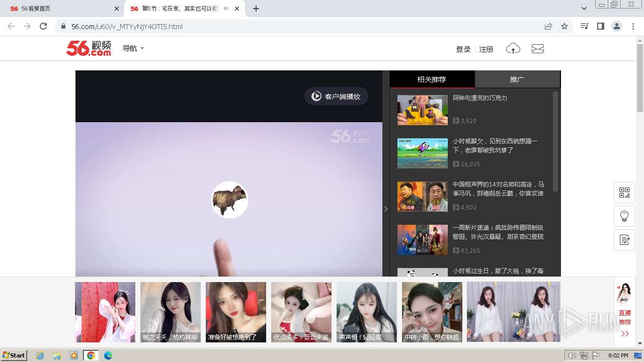Open the Chrome profile avatar
The image size is (644, 362).
[617, 26]
